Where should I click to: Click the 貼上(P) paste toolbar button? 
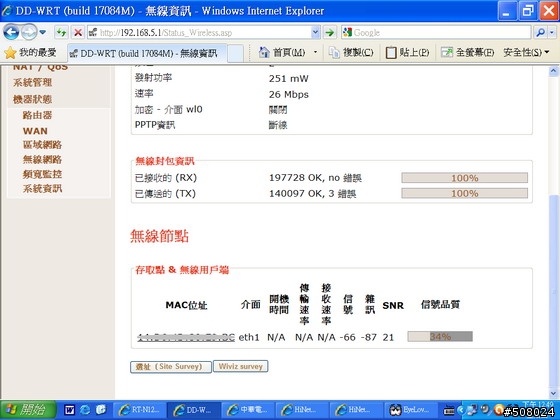coord(407,53)
